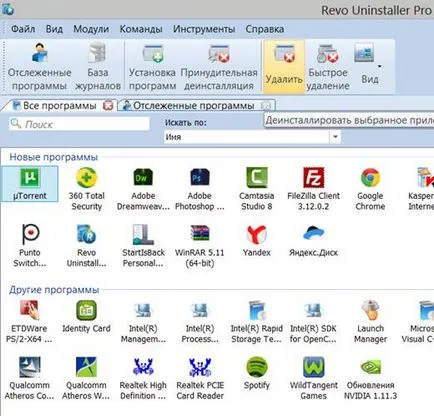The width and height of the screenshot is (434, 416).
Task: Click the Поиск search field
Action: [x=79, y=124]
